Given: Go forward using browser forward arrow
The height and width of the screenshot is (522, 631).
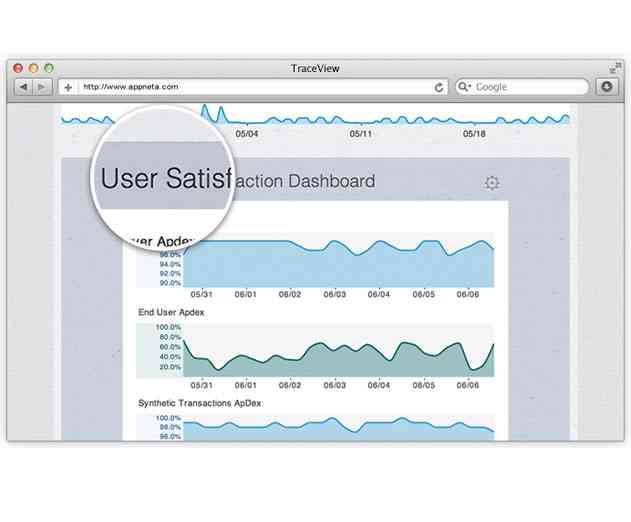Looking at the screenshot, I should [42, 87].
